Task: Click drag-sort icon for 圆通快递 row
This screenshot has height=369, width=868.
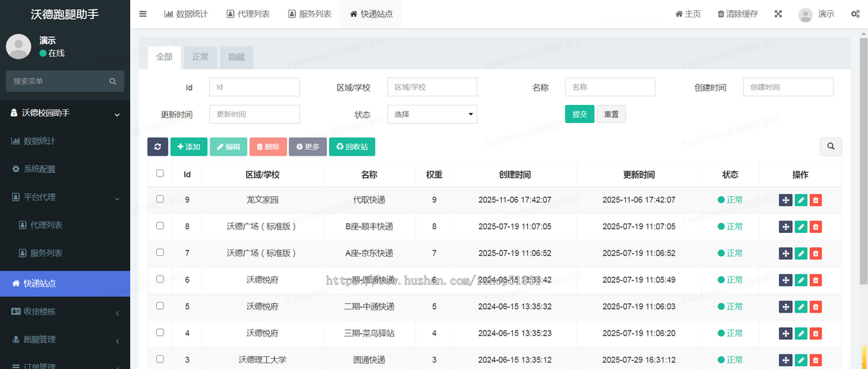Action: point(786,360)
